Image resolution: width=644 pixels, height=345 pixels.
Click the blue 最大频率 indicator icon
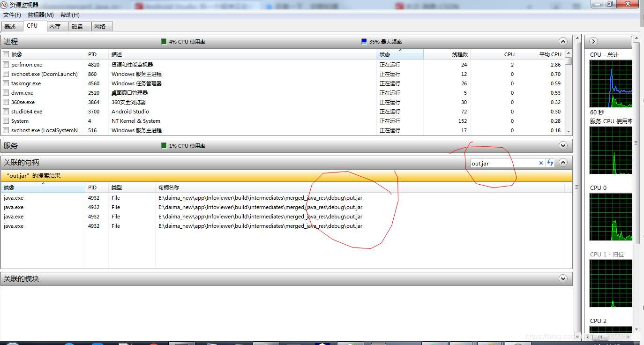pyautogui.click(x=364, y=41)
